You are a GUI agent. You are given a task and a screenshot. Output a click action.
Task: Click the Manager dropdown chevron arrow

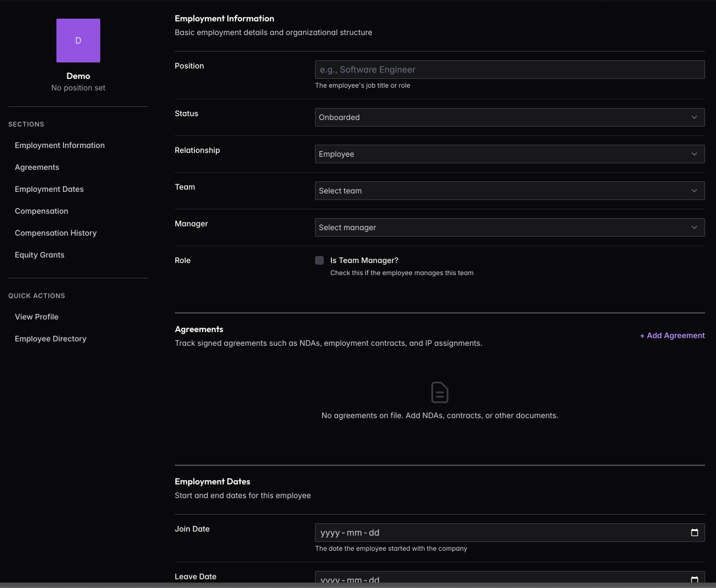coord(694,227)
